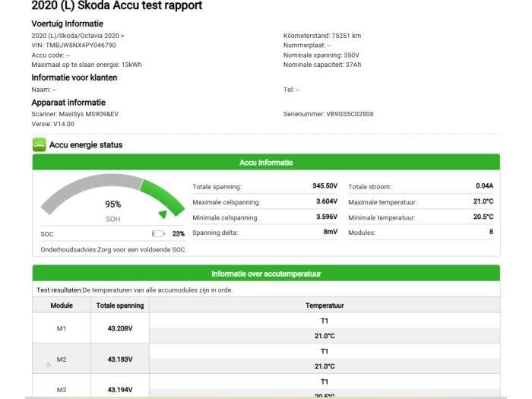This screenshot has height=399, width=532.
Task: Click the 95% SOH value
Action: pos(113,204)
